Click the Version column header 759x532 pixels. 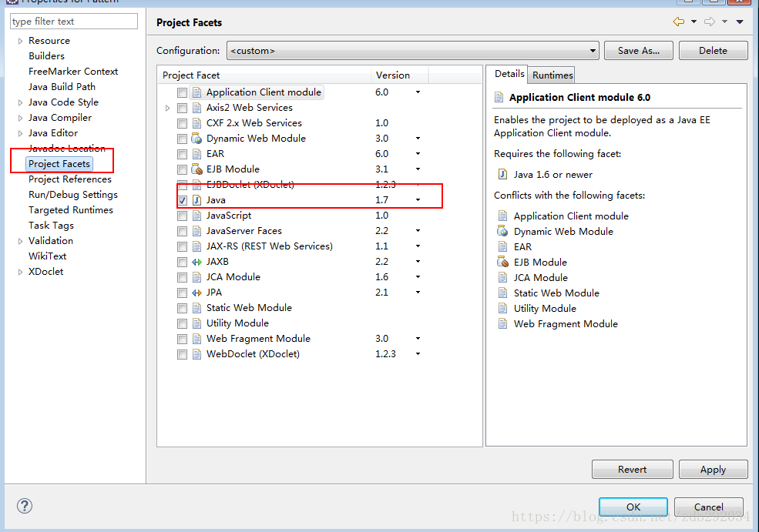click(400, 75)
